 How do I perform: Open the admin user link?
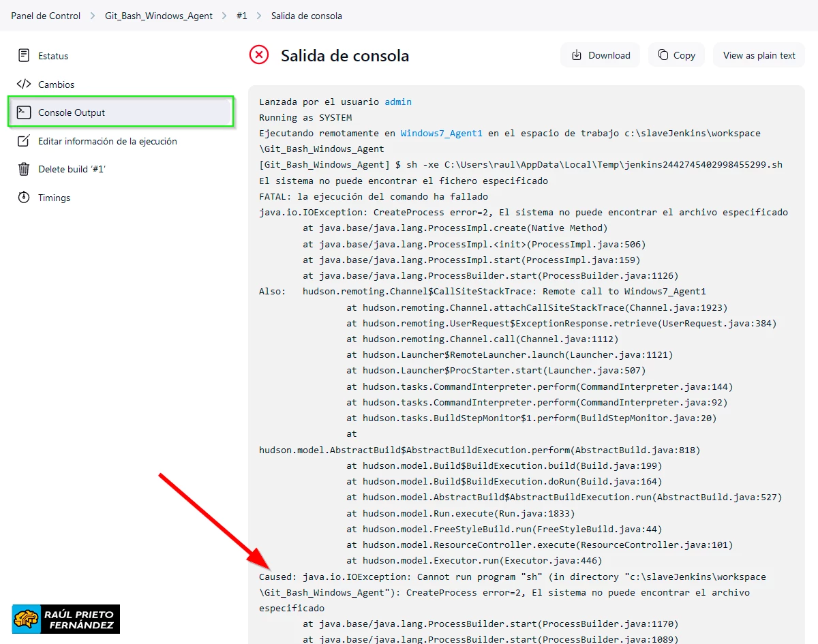[398, 102]
